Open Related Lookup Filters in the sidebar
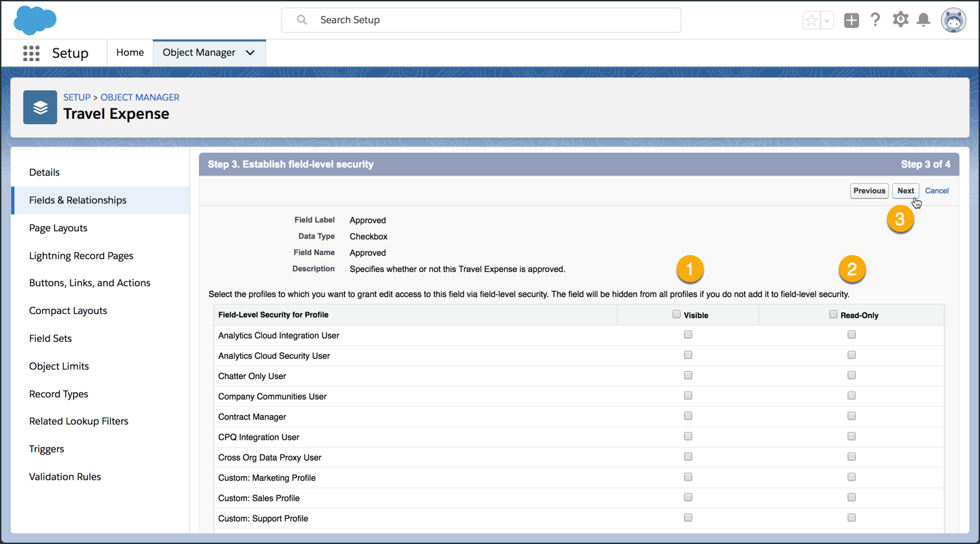This screenshot has width=980, height=544. tap(100, 421)
